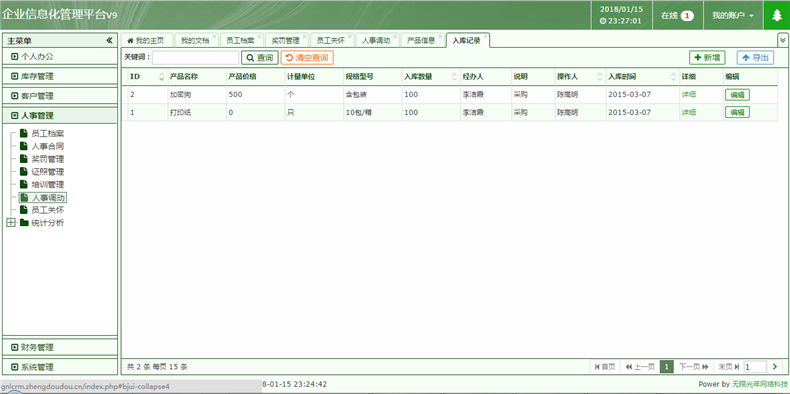
Task: Click the online users count badge
Action: point(687,16)
